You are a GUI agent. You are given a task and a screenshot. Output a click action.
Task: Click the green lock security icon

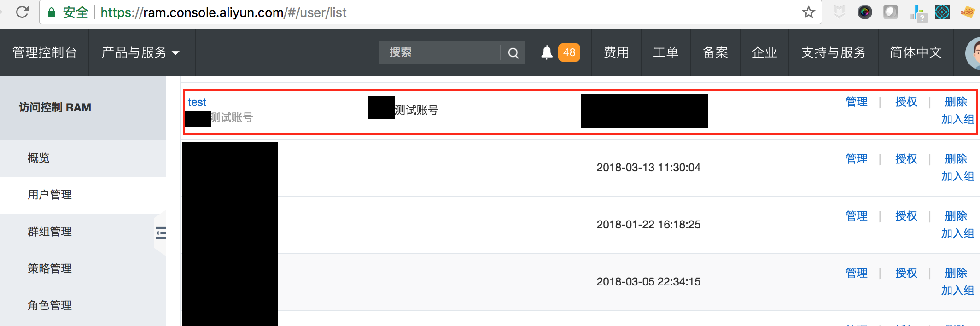tap(52, 12)
